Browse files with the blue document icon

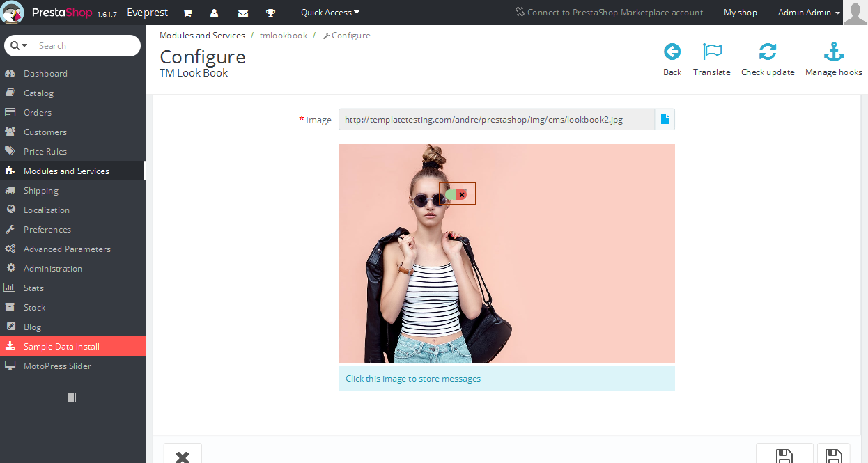[x=665, y=119]
